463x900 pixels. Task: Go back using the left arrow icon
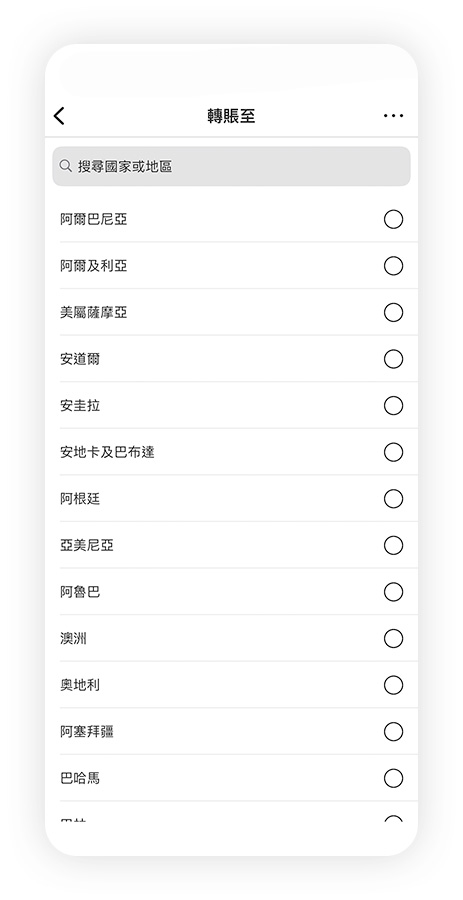(59, 116)
